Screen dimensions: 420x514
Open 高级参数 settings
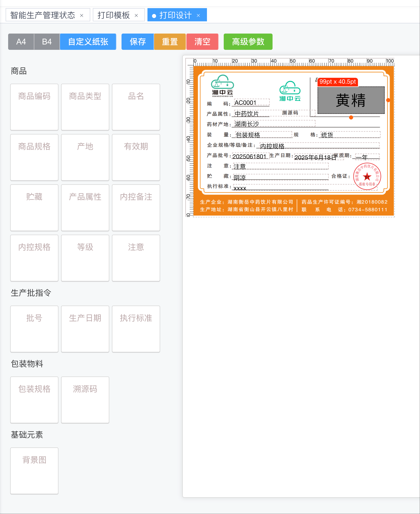248,42
